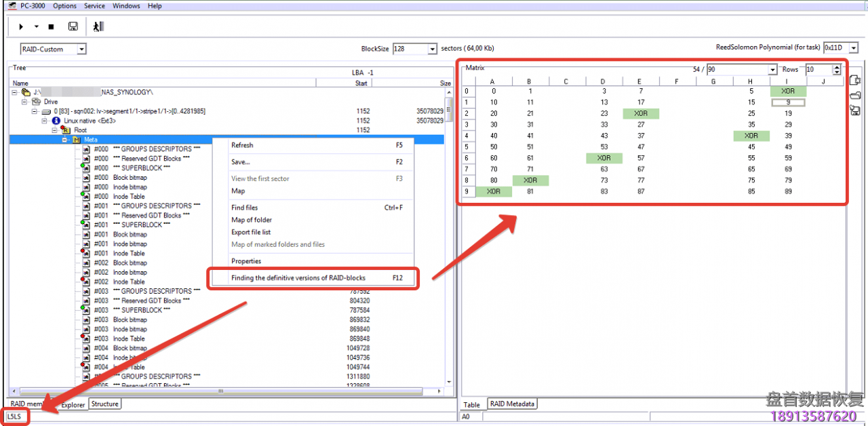Click the Play (start) toolbar button
868x426 pixels.
pyautogui.click(x=21, y=26)
